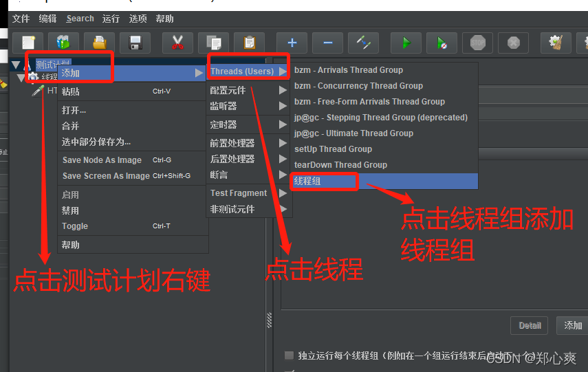This screenshot has height=372, width=588.
Task: Click the Toggle enable/disable icon
Action: point(363,43)
